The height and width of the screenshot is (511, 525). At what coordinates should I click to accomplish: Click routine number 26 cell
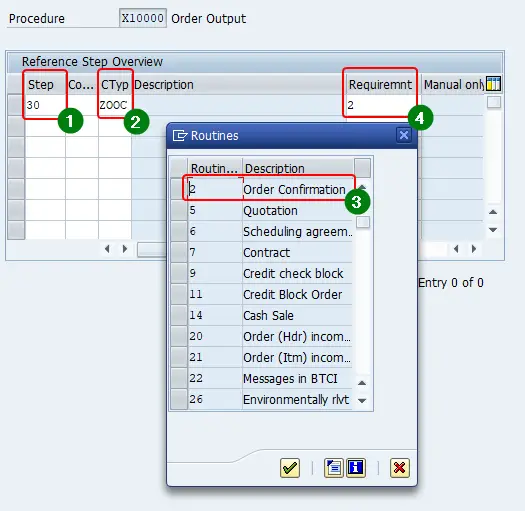pos(215,399)
